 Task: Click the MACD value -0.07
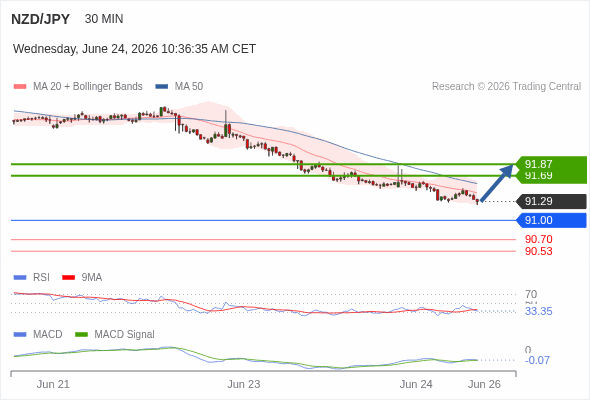pos(537,360)
